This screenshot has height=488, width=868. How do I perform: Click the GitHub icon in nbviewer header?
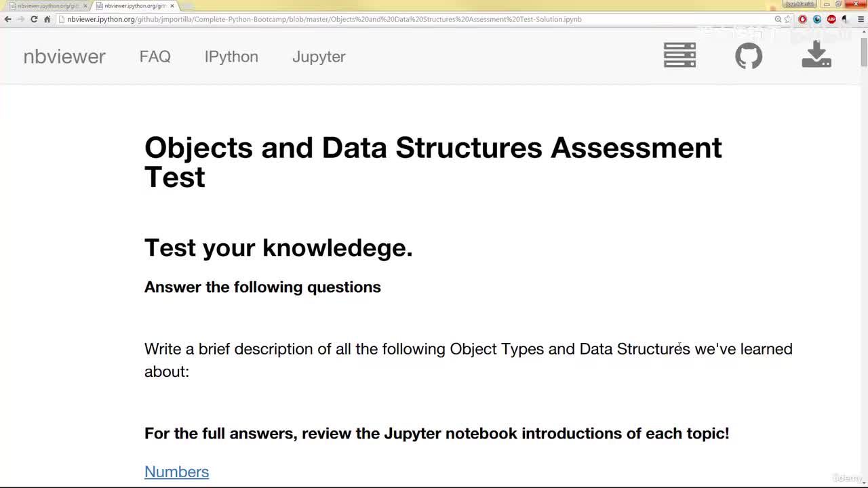coord(749,56)
